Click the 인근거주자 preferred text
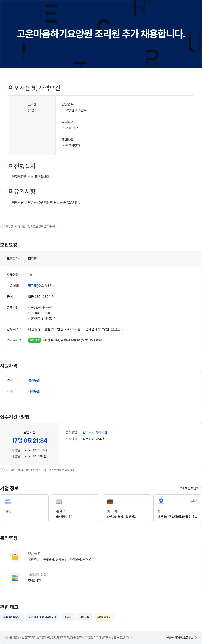The image size is (202, 644). [x=72, y=146]
